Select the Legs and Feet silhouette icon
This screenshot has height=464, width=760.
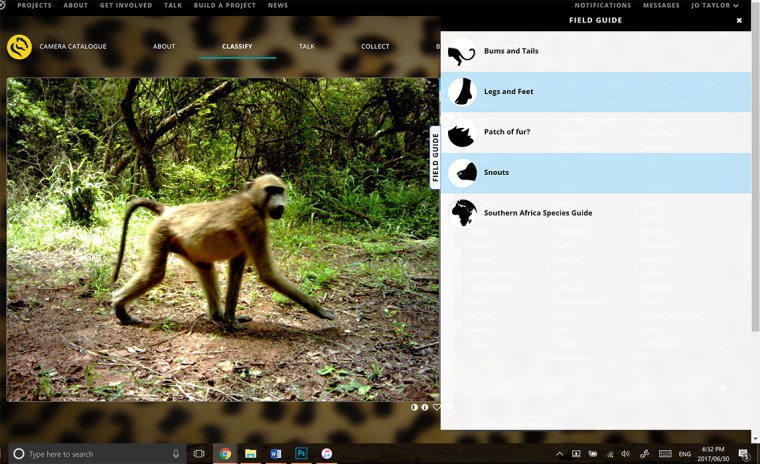click(x=462, y=92)
